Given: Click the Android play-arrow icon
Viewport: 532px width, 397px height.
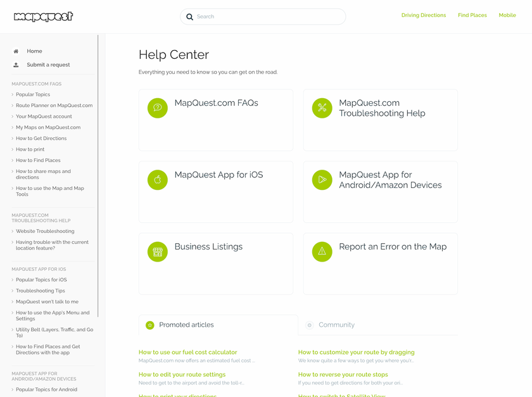Looking at the screenshot, I should tap(322, 180).
